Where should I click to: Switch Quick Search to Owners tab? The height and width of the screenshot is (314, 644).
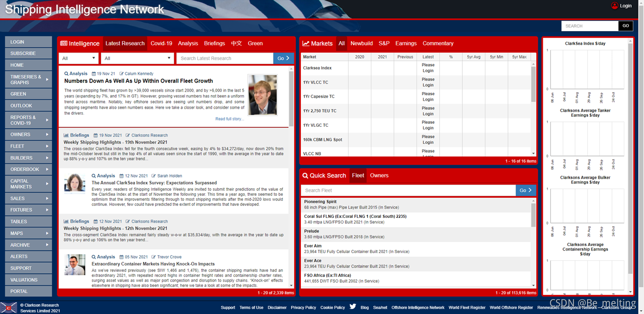click(x=379, y=176)
